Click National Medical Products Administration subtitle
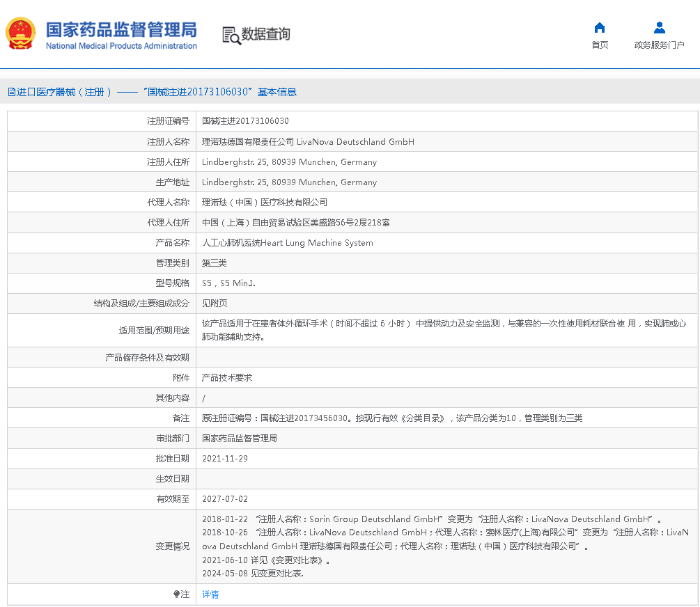Viewport: 700px width, 607px height. pos(121,45)
